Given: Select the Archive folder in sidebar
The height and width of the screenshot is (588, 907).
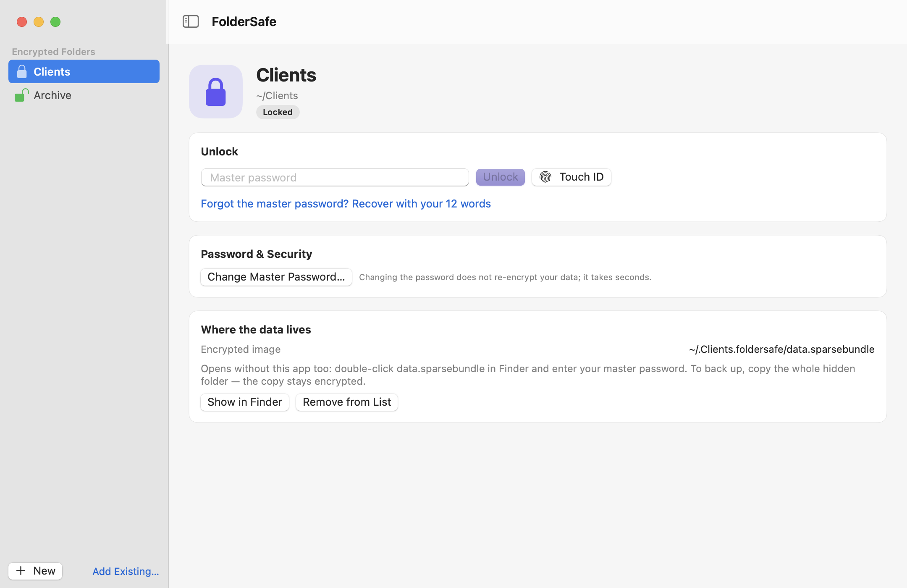Looking at the screenshot, I should click(x=84, y=95).
